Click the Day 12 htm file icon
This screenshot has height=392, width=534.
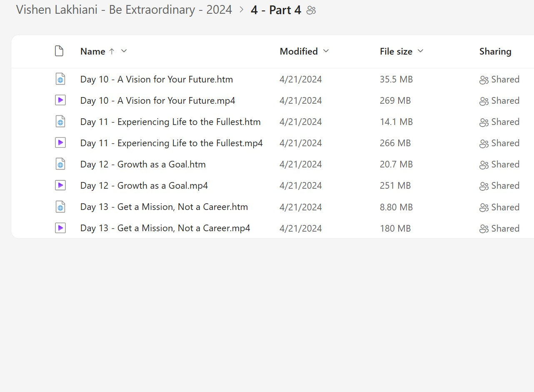click(x=60, y=164)
